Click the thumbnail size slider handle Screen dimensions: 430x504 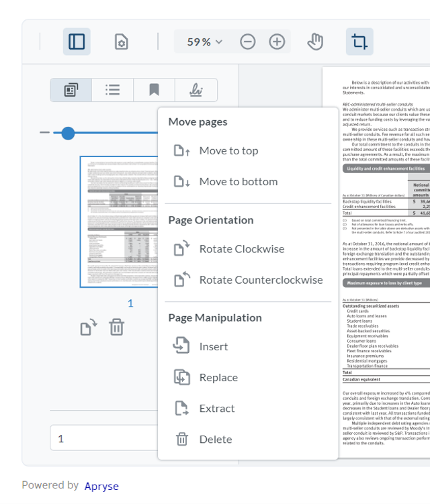(x=68, y=133)
